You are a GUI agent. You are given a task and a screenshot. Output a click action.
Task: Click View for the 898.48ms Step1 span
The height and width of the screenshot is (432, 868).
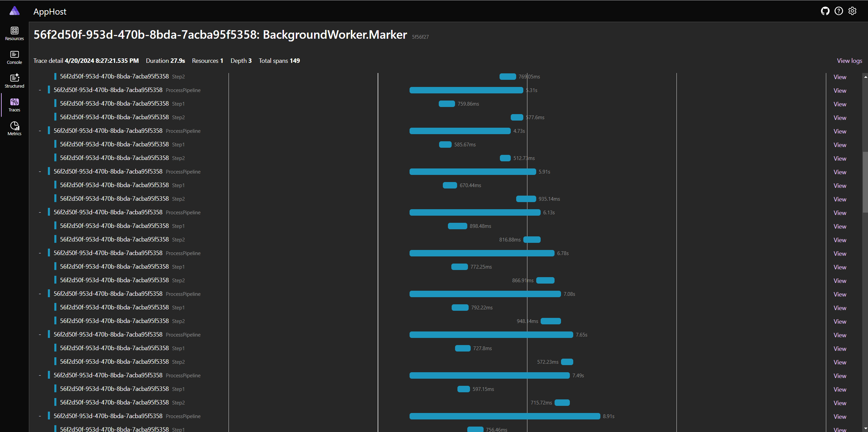tap(840, 227)
